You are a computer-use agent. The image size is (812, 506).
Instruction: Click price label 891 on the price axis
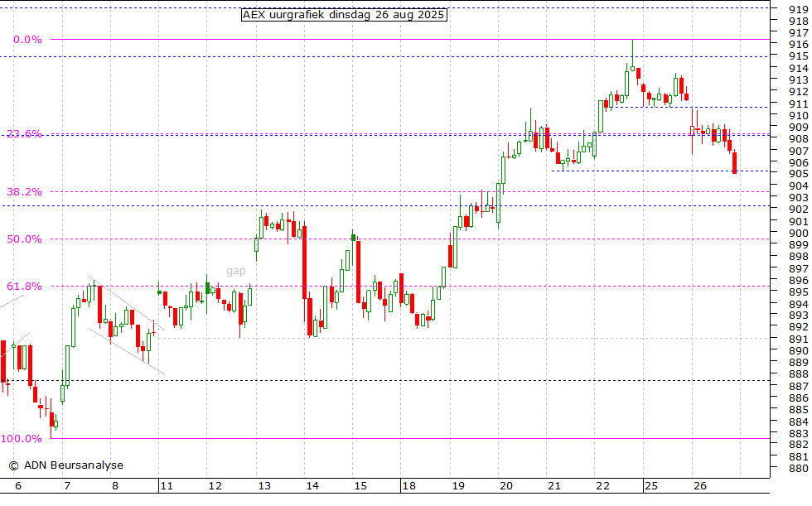(799, 339)
